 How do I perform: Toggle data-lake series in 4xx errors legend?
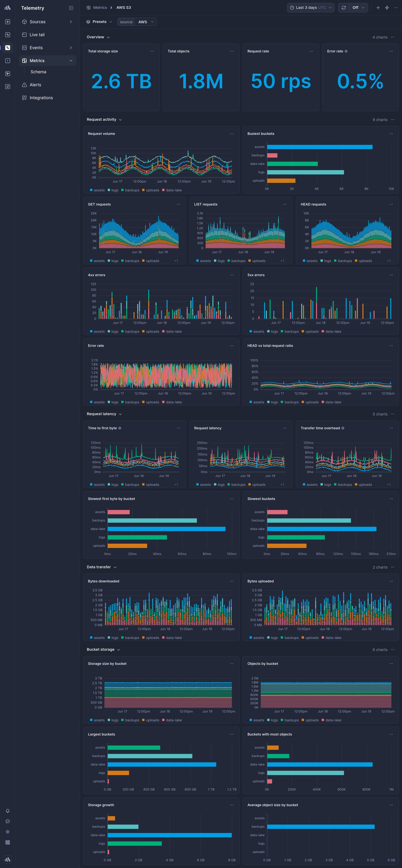click(x=172, y=331)
